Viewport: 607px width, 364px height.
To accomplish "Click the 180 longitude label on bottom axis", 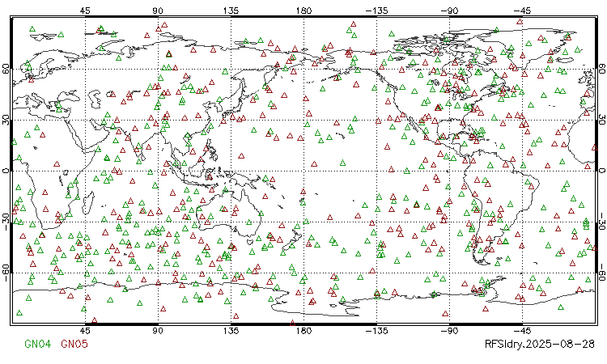I will 304,331.
